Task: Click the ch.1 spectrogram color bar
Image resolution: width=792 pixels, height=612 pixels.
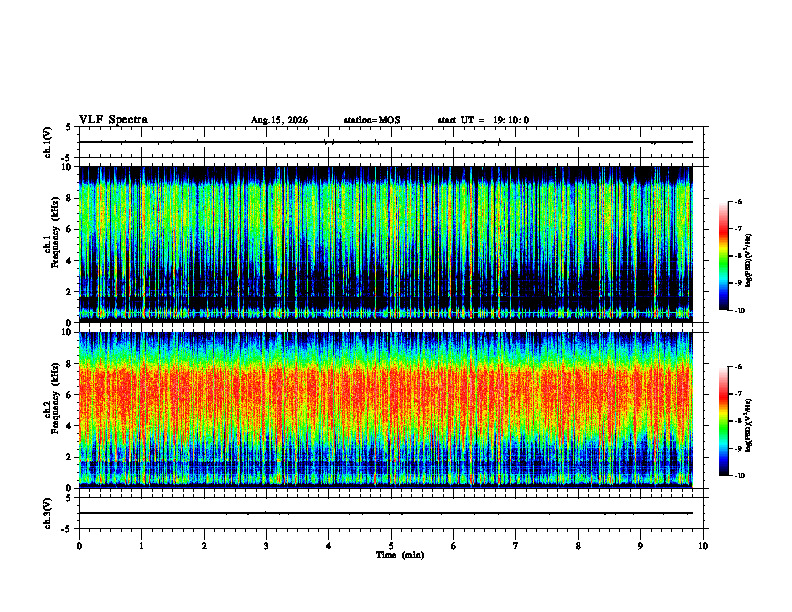Action: tap(723, 256)
